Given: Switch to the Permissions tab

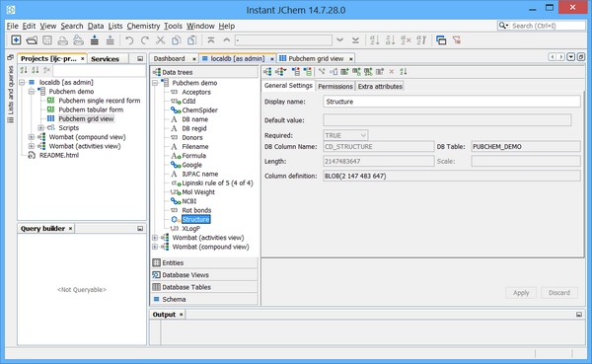Looking at the screenshot, I should (x=335, y=86).
